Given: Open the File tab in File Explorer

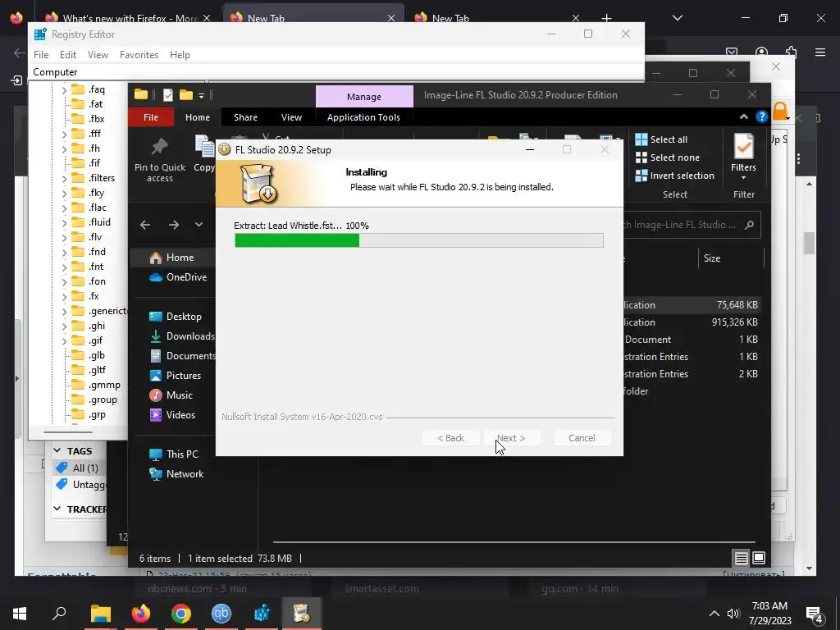Looking at the screenshot, I should pos(151,117).
